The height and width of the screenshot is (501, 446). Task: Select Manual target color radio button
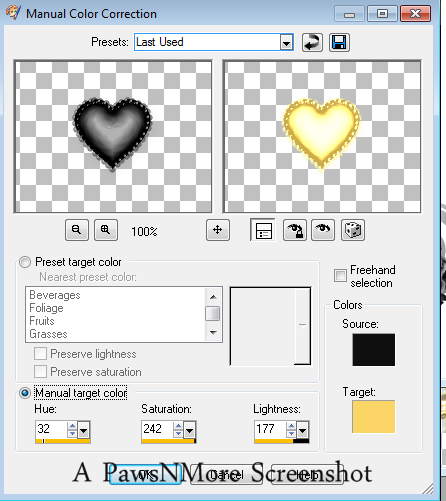[x=25, y=393]
